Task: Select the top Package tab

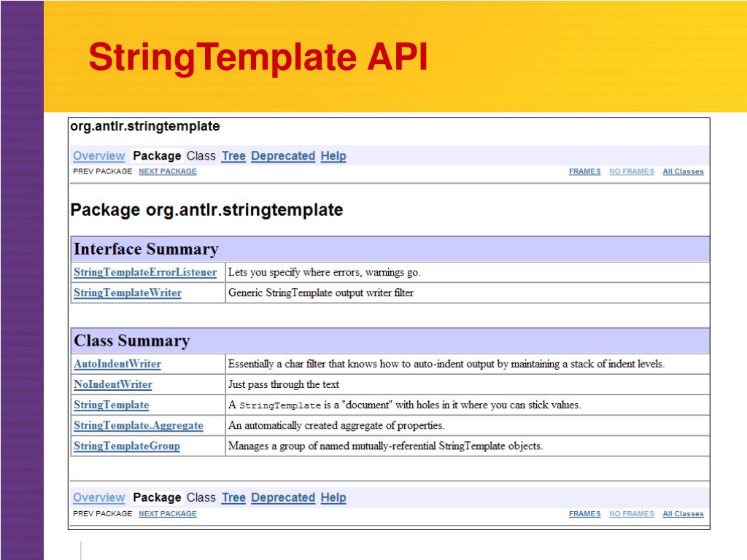Action: (157, 156)
